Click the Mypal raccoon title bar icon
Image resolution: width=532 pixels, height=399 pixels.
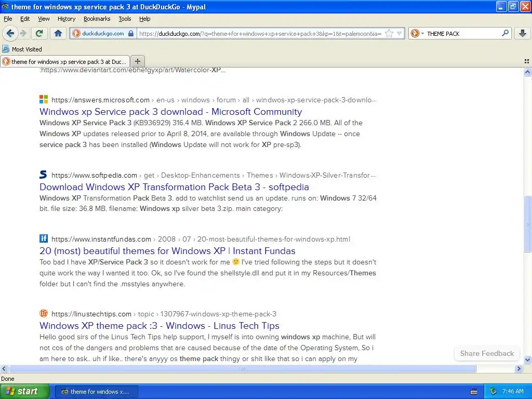(x=5, y=6)
